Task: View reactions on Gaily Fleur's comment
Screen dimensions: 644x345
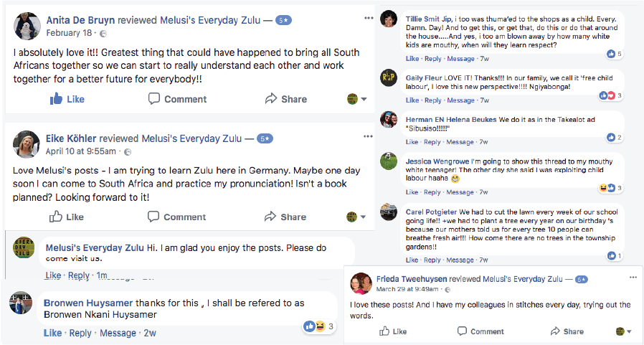Action: 610,95
